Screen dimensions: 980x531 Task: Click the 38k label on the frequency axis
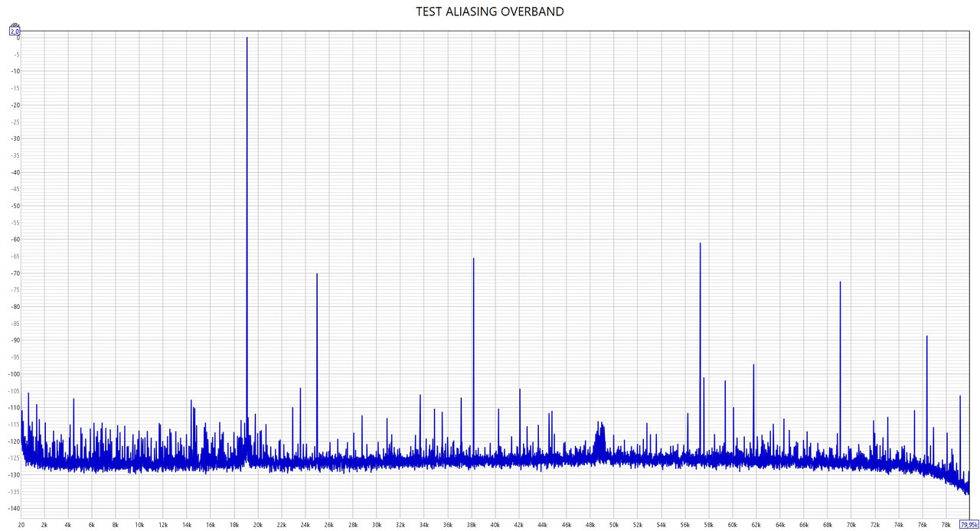tap(472, 525)
